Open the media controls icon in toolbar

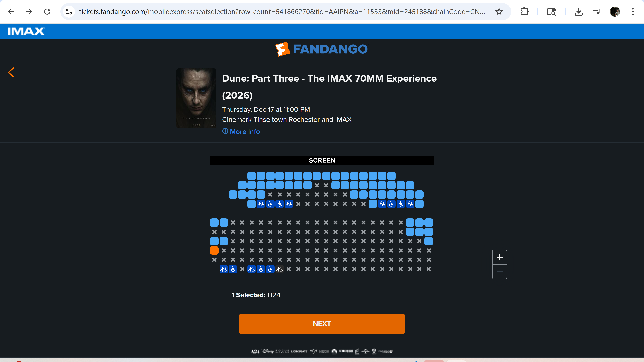(597, 12)
